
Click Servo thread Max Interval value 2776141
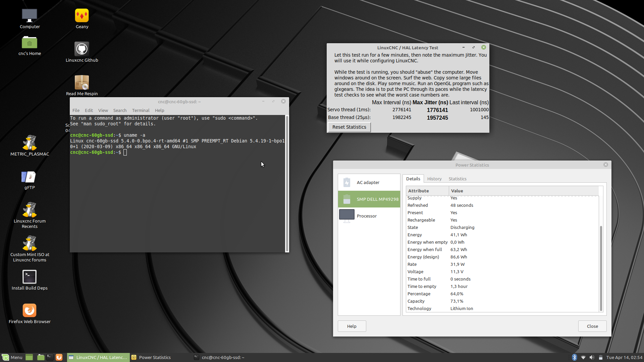[x=402, y=110]
